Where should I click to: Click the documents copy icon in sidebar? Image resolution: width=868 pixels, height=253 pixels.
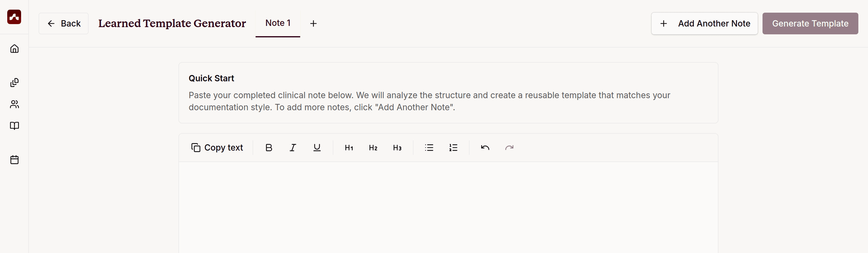tap(14, 83)
